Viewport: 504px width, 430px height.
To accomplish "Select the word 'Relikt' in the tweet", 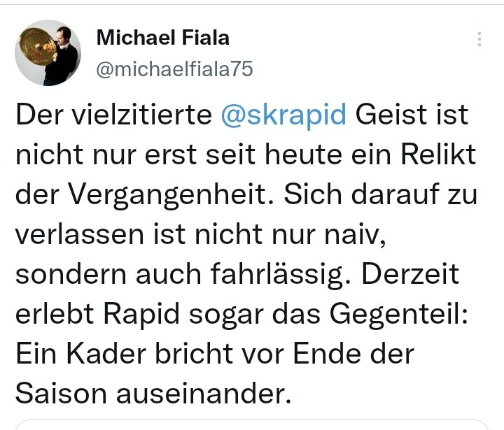I will [438, 155].
